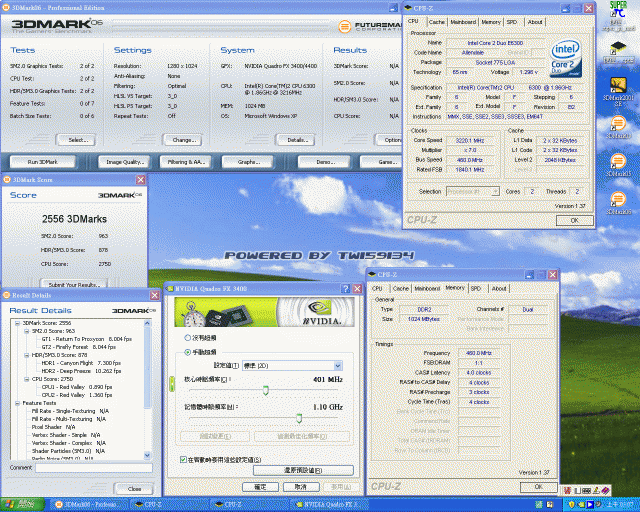The image size is (640, 512).
Task: Open the Windows Start button
Action: [x=22, y=505]
